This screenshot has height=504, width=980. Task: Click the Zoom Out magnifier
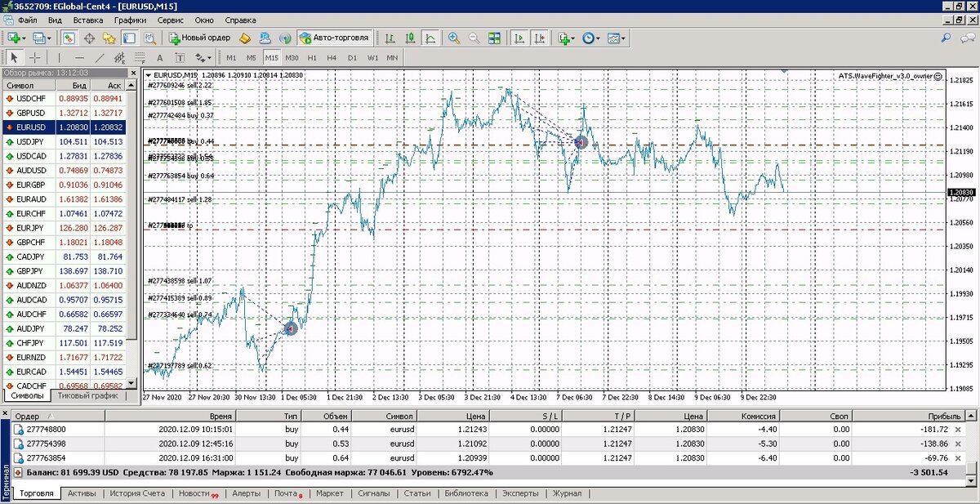(x=474, y=38)
